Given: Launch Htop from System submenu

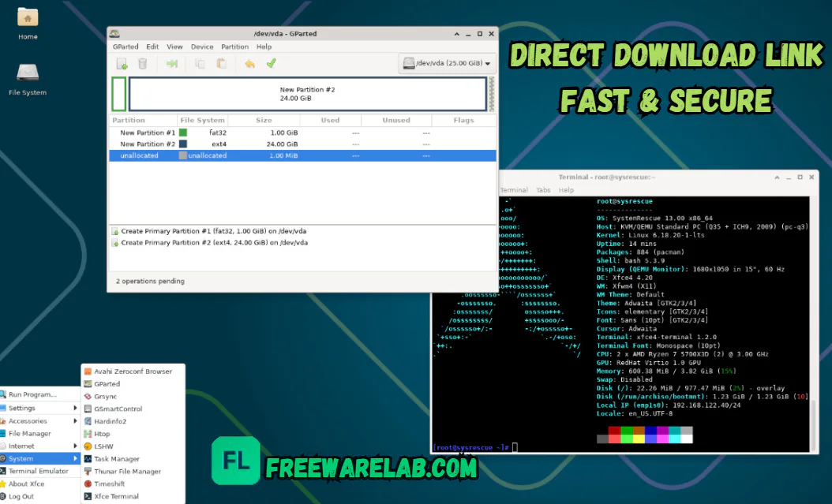Looking at the screenshot, I should 133,434.
